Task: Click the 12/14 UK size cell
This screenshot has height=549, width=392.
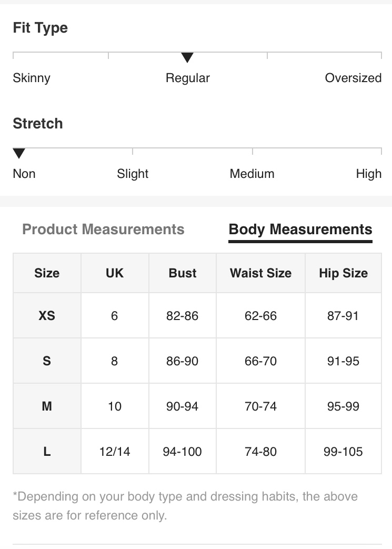Action: pyautogui.click(x=115, y=451)
